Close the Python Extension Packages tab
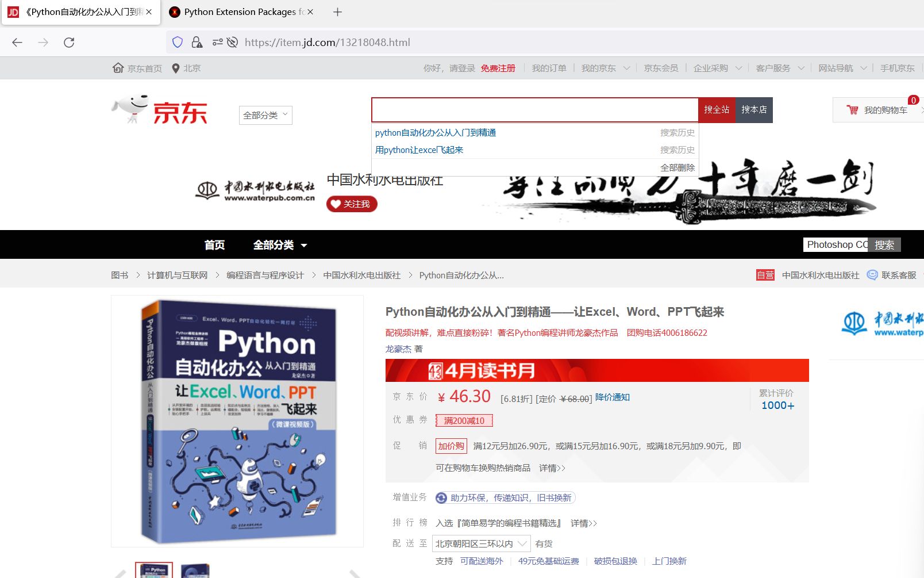 [x=310, y=12]
